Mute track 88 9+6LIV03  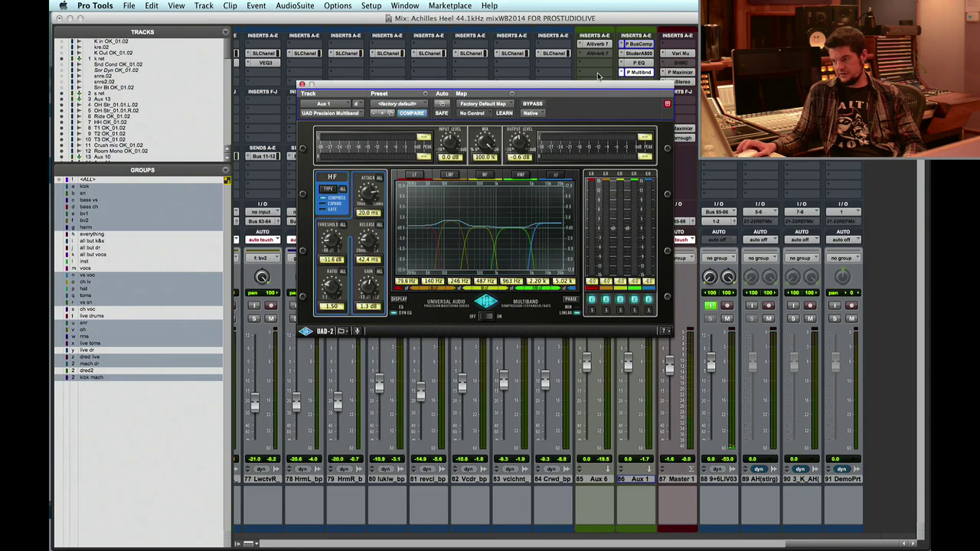point(727,318)
